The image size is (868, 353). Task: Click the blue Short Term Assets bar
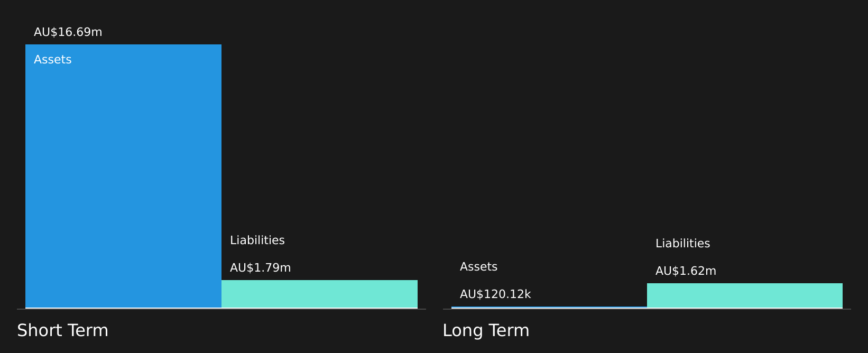[123, 176]
